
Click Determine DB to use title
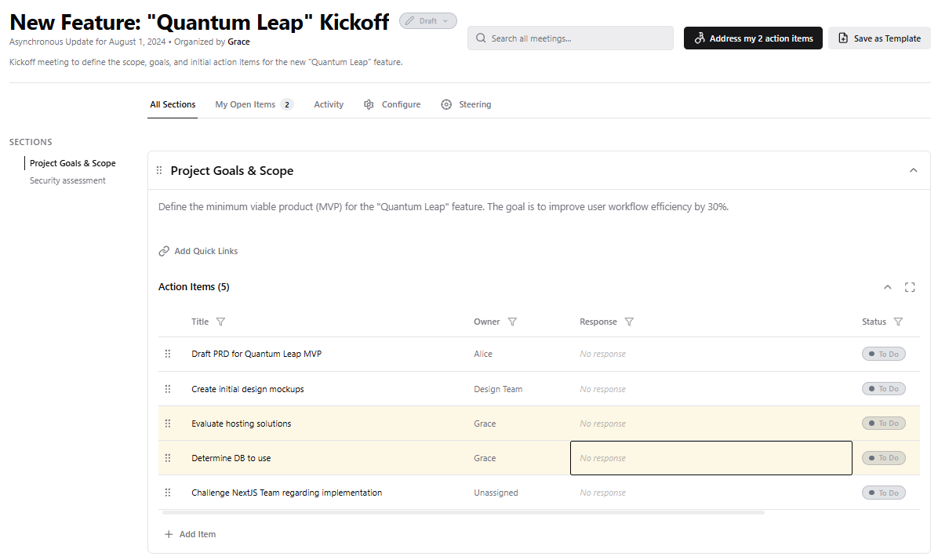[231, 458]
